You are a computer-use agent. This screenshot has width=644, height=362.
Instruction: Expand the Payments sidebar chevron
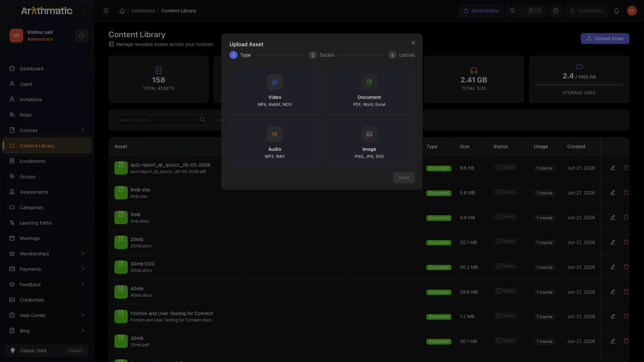tap(83, 269)
